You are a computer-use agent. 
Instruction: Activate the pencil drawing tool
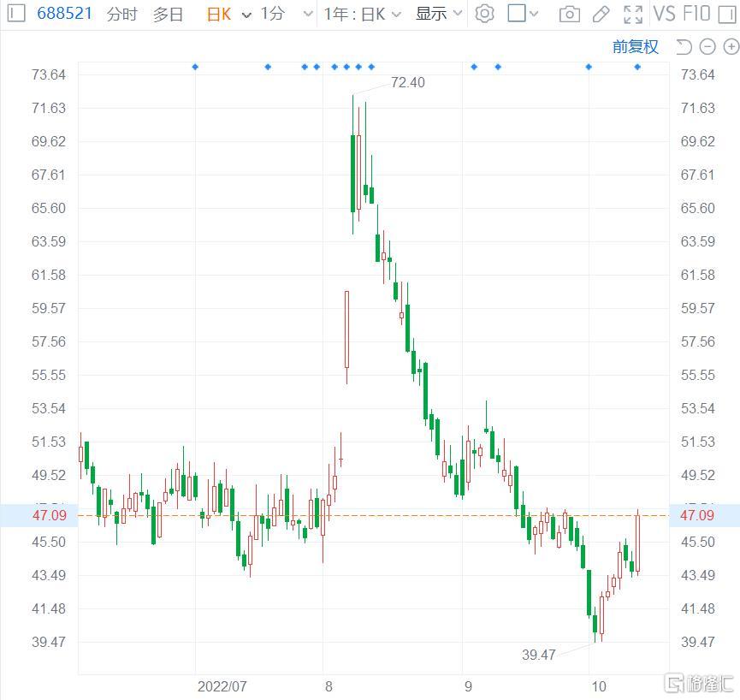(601, 15)
